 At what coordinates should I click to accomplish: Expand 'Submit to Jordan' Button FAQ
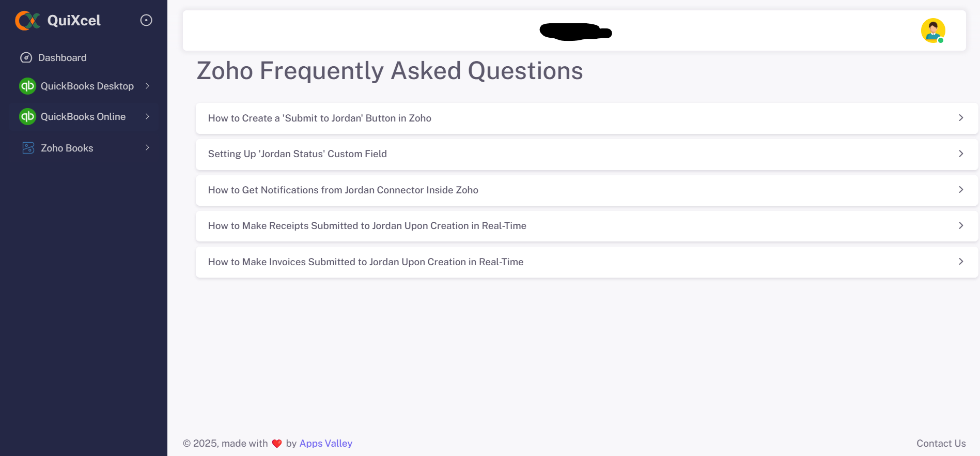coord(587,118)
